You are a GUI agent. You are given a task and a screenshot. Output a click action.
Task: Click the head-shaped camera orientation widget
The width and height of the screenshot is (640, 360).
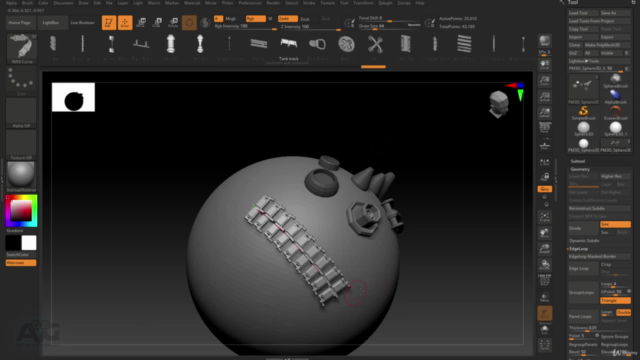499,104
